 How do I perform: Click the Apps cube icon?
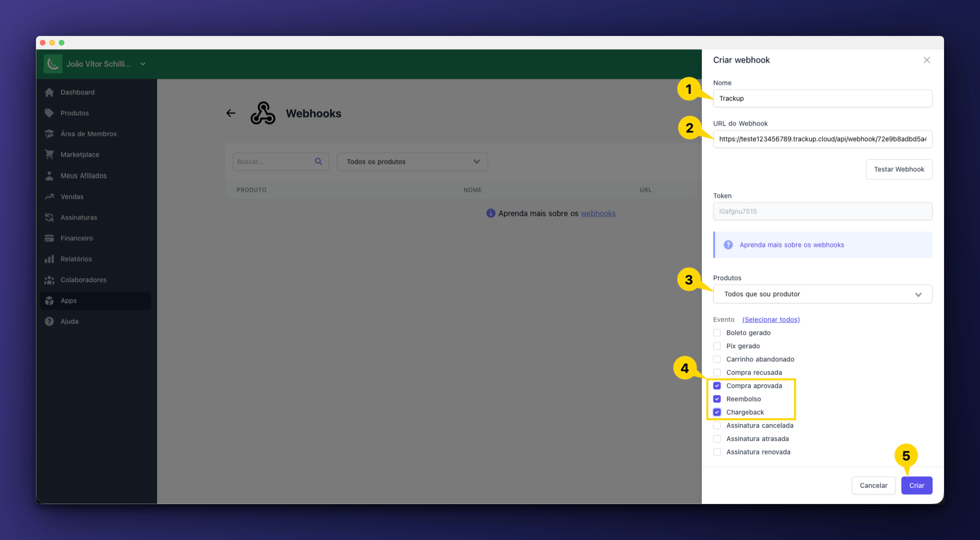point(49,301)
